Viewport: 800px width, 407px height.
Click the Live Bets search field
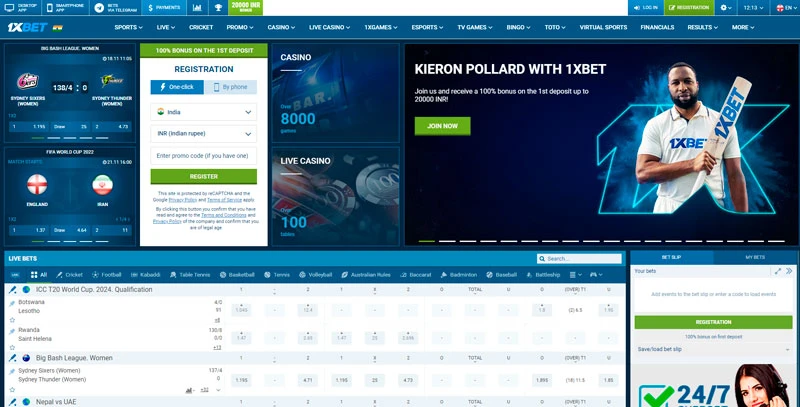(x=579, y=259)
